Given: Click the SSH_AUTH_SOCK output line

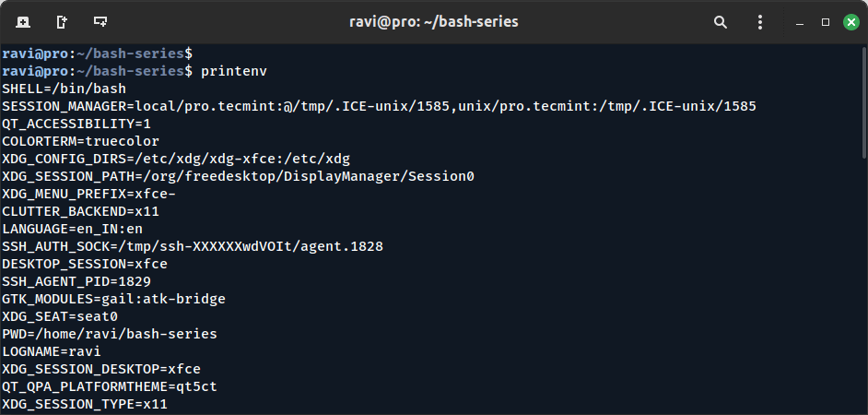Looking at the screenshot, I should (192, 246).
